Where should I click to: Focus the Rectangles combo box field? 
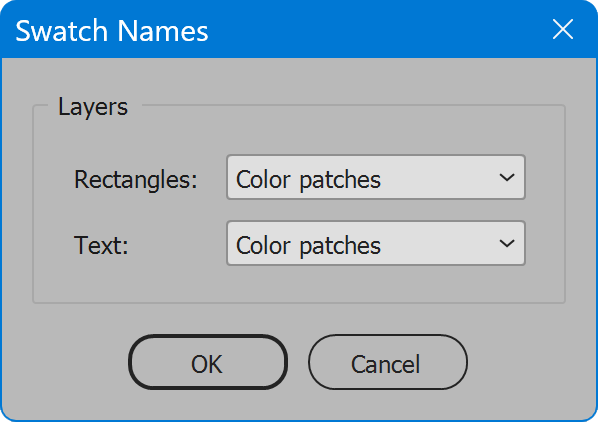(376, 177)
